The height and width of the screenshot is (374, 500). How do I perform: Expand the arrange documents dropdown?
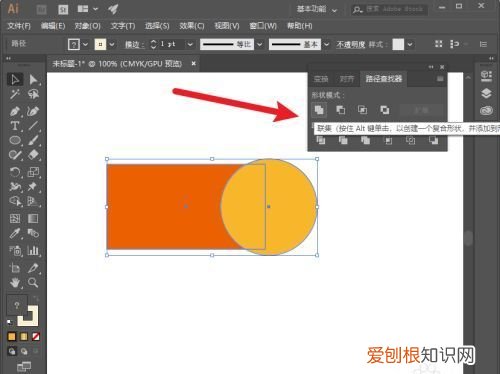pos(96,9)
